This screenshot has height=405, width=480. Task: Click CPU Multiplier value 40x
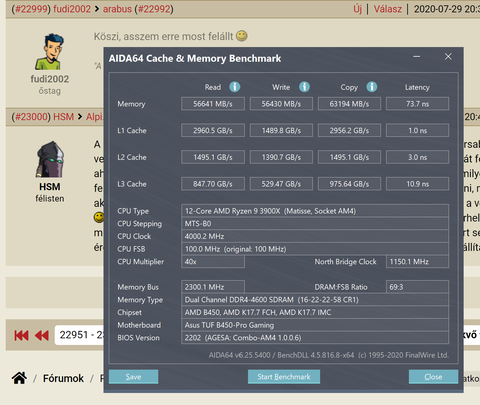[213, 262]
